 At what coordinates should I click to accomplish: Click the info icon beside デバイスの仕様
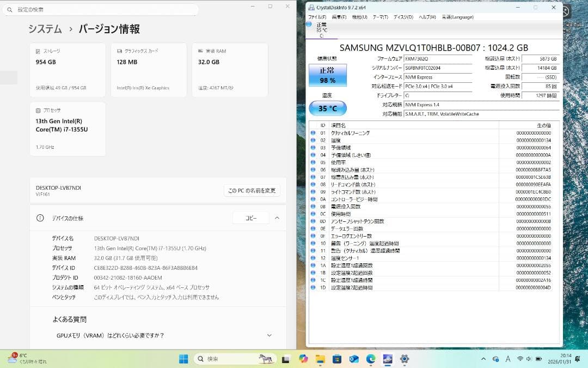click(x=40, y=218)
